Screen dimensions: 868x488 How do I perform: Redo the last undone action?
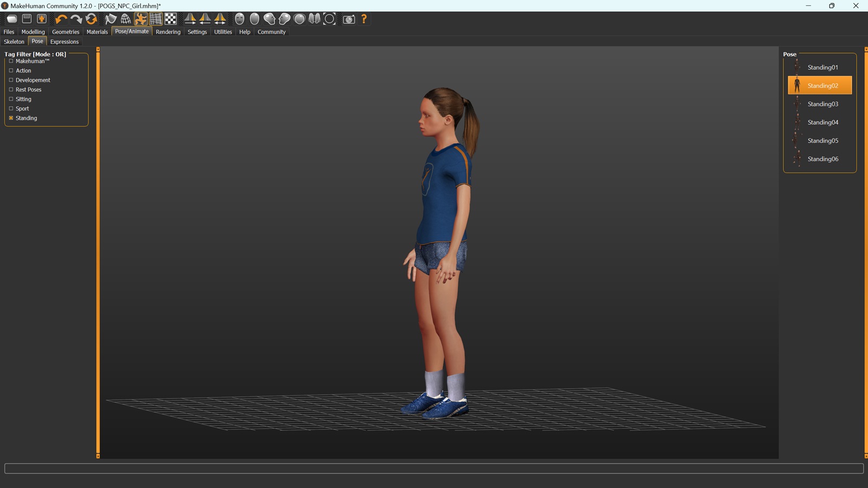click(76, 19)
